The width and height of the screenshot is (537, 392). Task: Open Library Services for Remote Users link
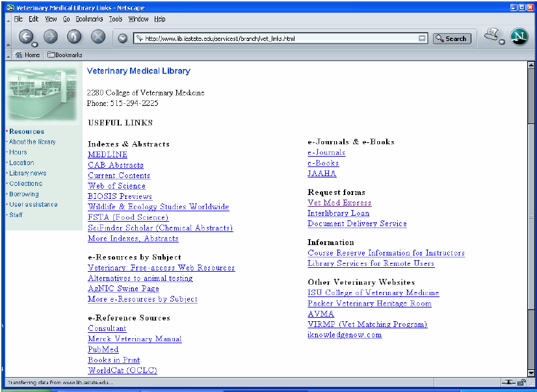pos(371,264)
